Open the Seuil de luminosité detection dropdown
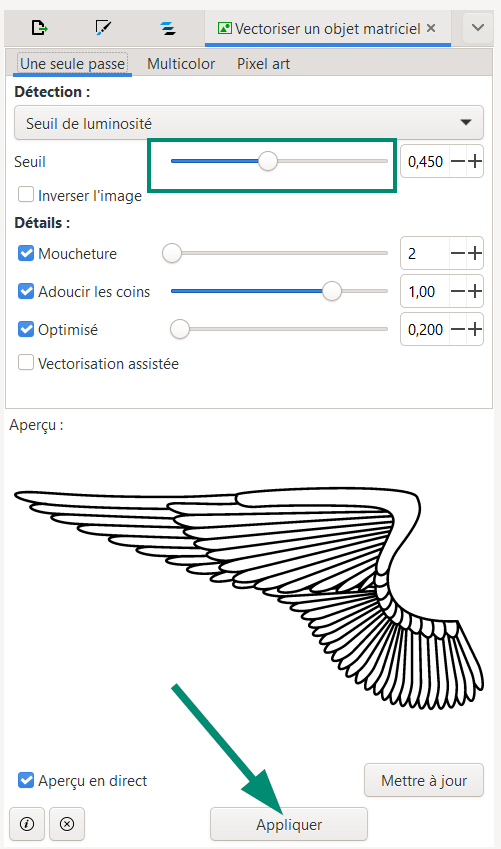Screen dimensions: 501x849 249,123
